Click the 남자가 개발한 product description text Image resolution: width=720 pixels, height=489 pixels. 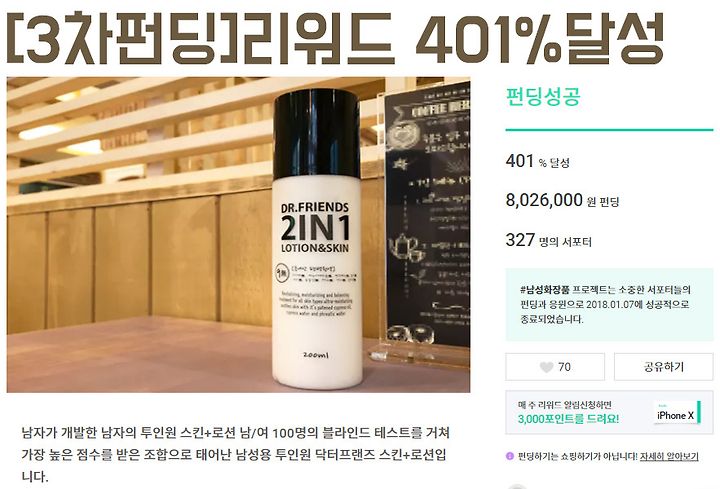click(x=236, y=455)
